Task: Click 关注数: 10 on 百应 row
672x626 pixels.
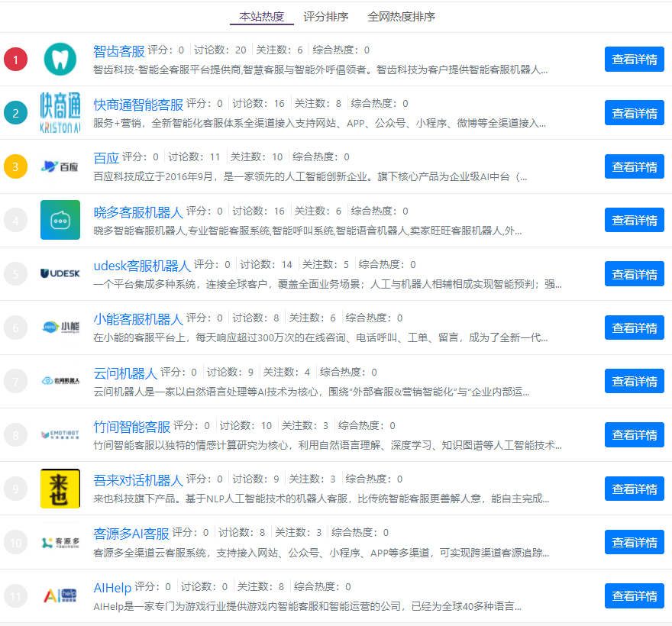Action: pos(257,157)
